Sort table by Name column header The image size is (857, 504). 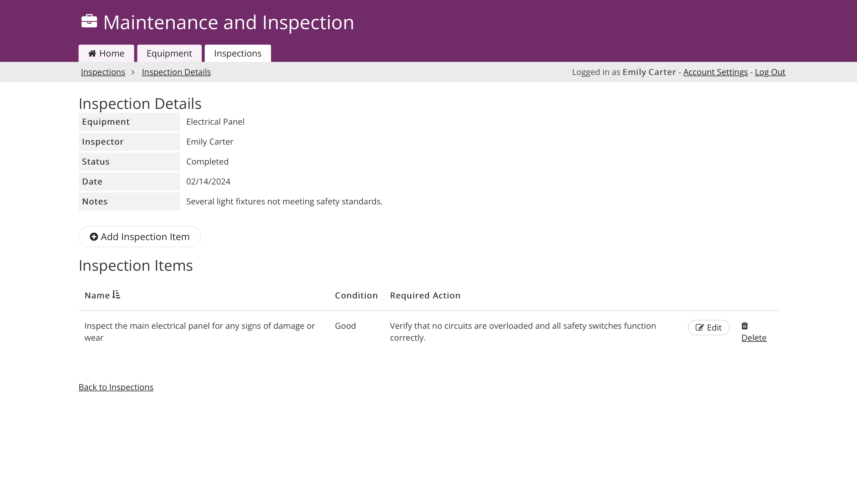[x=97, y=295]
